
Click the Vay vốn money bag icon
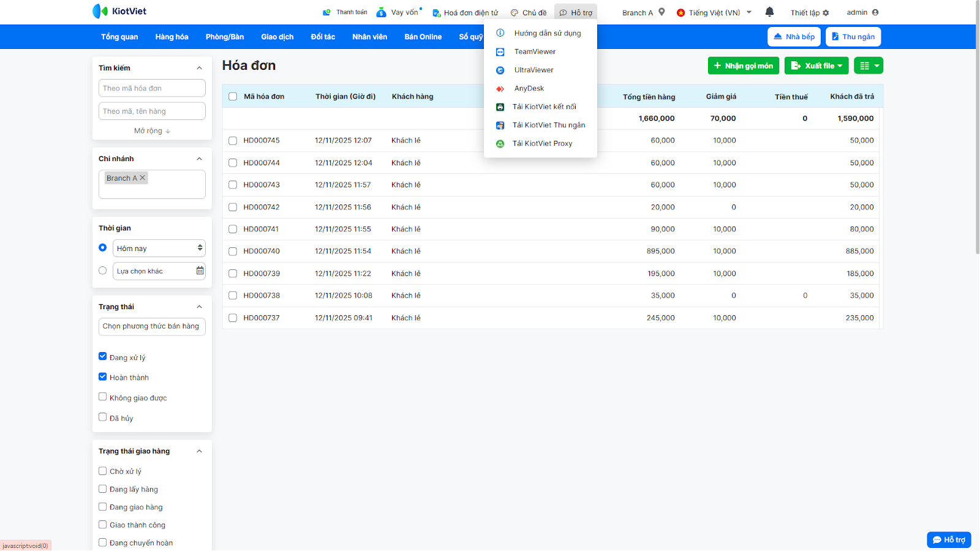click(x=381, y=12)
